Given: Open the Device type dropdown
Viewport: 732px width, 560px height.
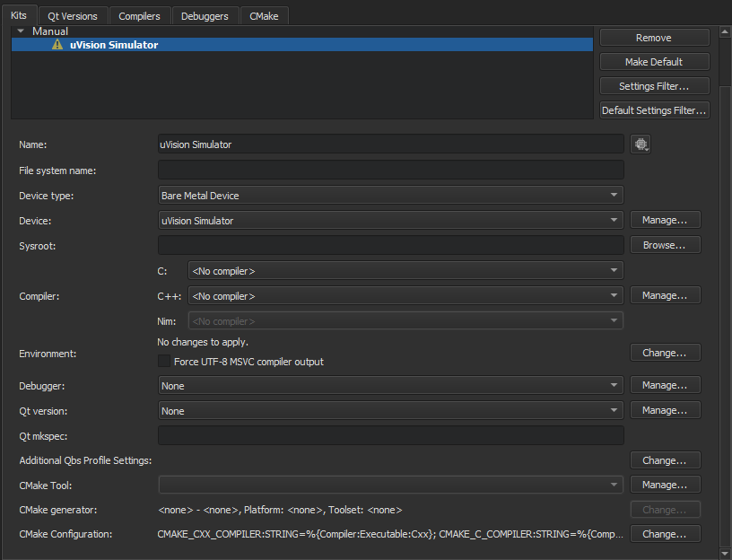Looking at the screenshot, I should tap(390, 195).
